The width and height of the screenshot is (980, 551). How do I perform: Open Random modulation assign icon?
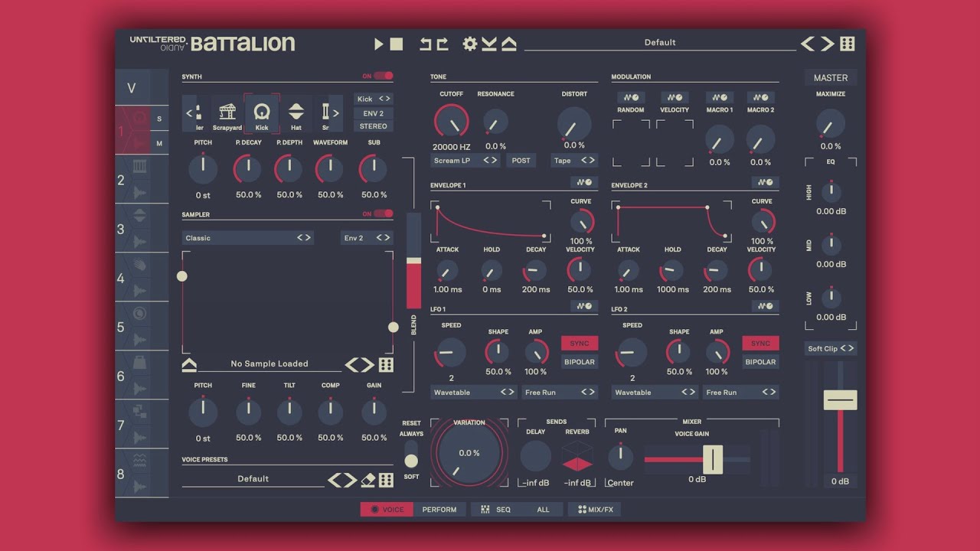coord(631,98)
